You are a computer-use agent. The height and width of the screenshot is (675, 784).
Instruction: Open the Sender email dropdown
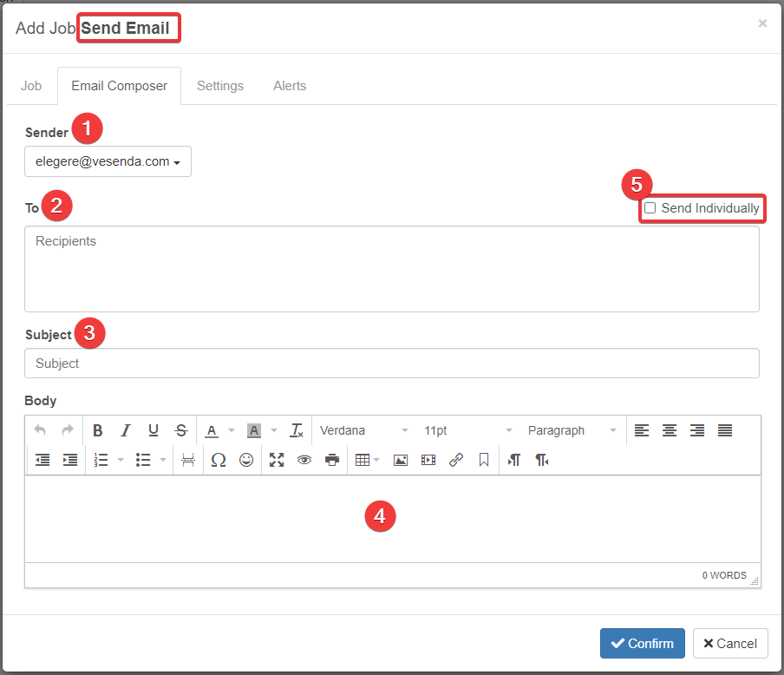pyautogui.click(x=108, y=161)
